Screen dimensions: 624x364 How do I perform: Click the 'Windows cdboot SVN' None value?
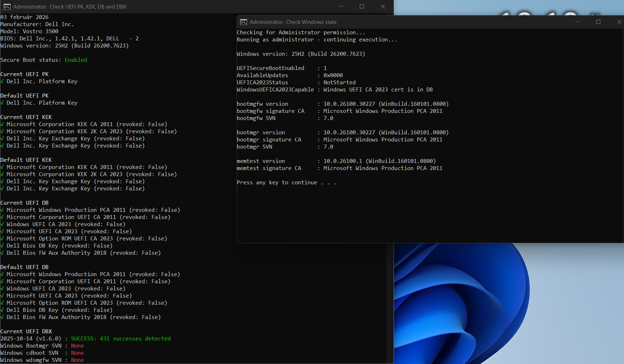pos(78,353)
